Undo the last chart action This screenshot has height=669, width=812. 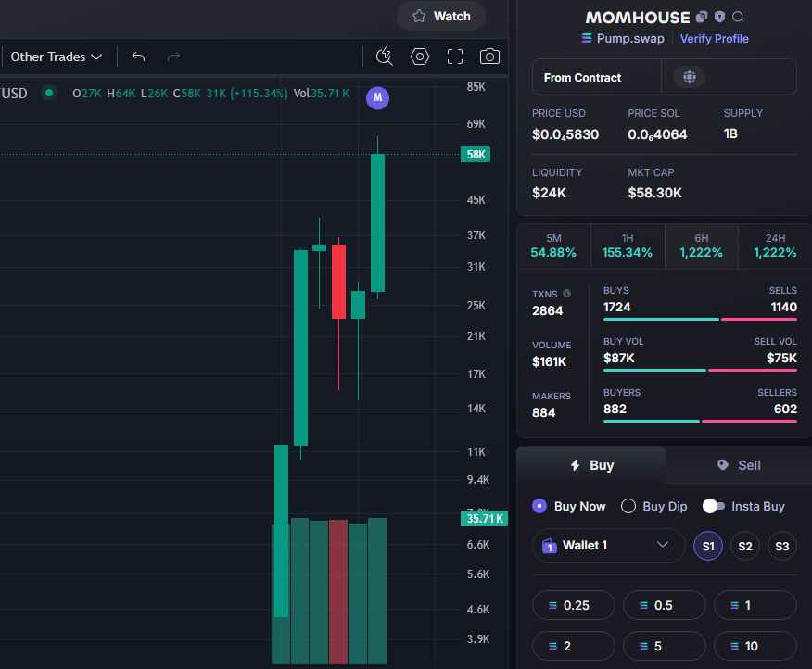(138, 57)
